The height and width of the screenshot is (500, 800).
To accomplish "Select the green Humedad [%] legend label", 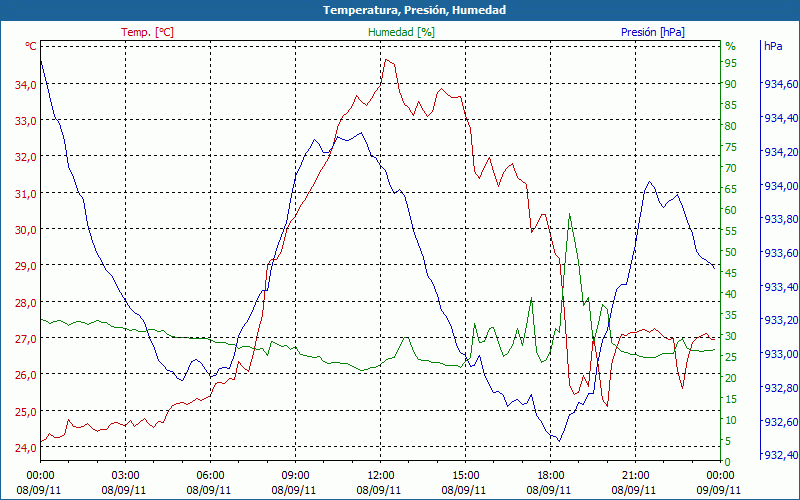I will pyautogui.click(x=401, y=32).
